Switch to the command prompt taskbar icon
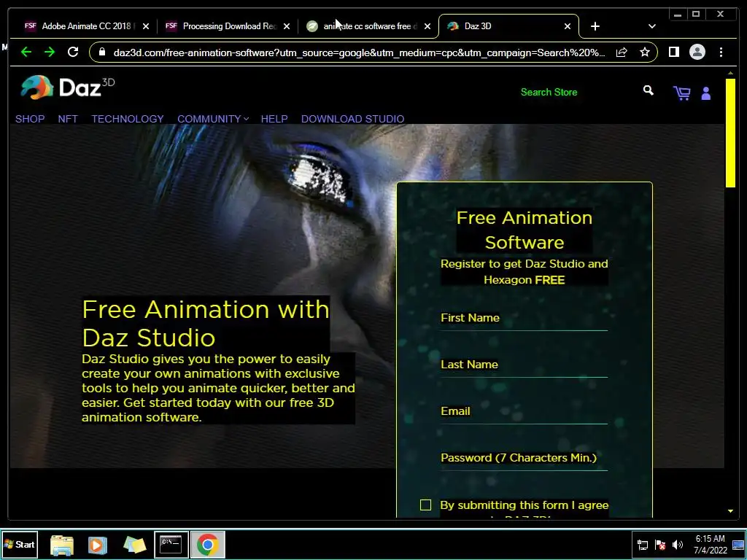The width and height of the screenshot is (747, 560). click(x=171, y=544)
